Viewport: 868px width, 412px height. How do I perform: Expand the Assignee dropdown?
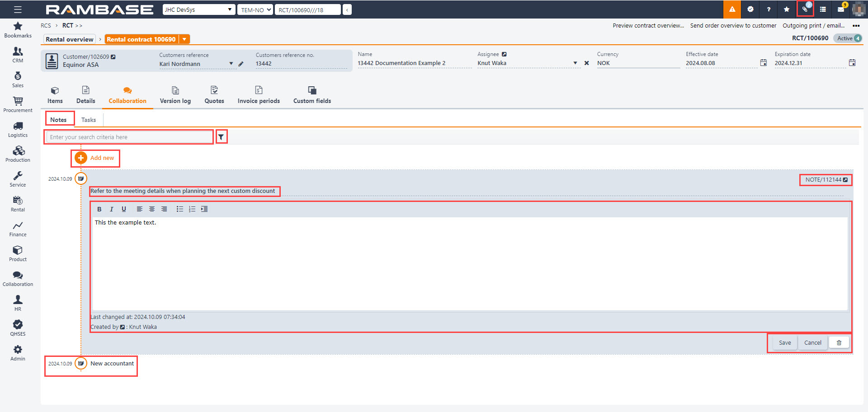point(575,63)
